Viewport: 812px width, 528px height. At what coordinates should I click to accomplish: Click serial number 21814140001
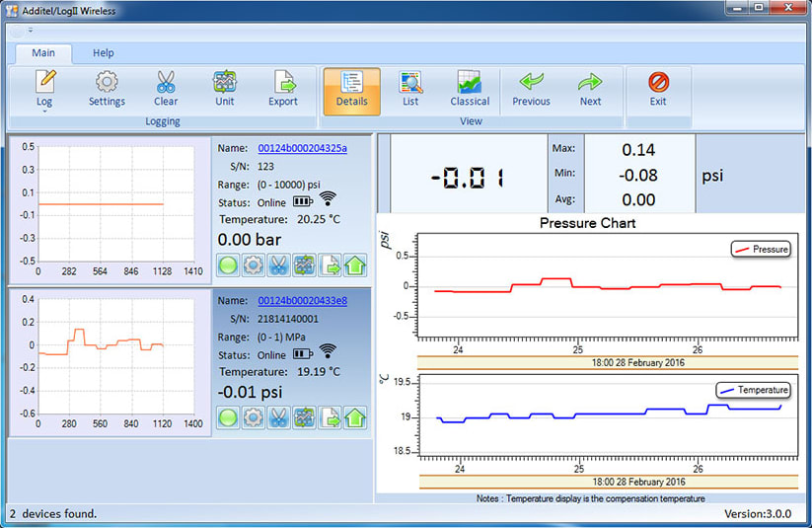pyautogui.click(x=288, y=319)
